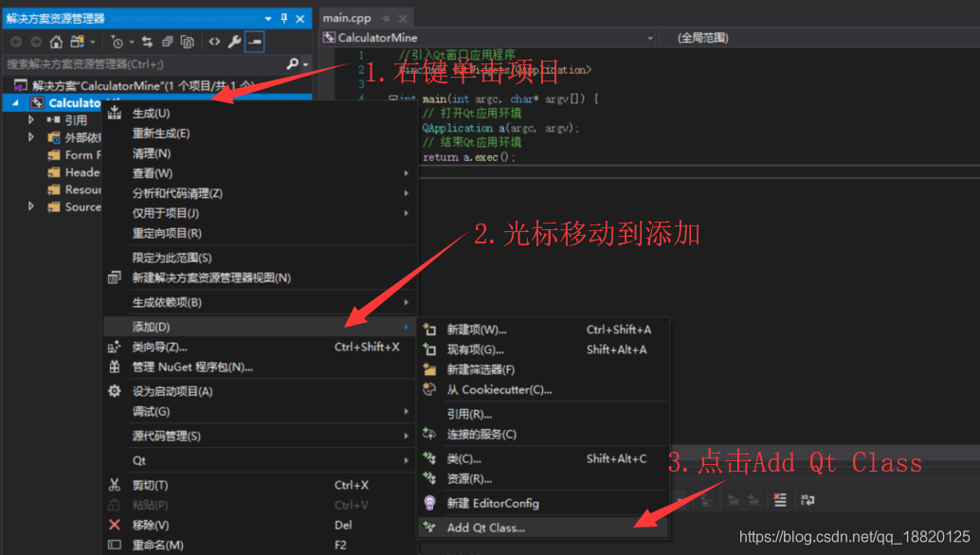Choose 重新生成(E) Rebuild
The image size is (980, 555).
pos(260,133)
